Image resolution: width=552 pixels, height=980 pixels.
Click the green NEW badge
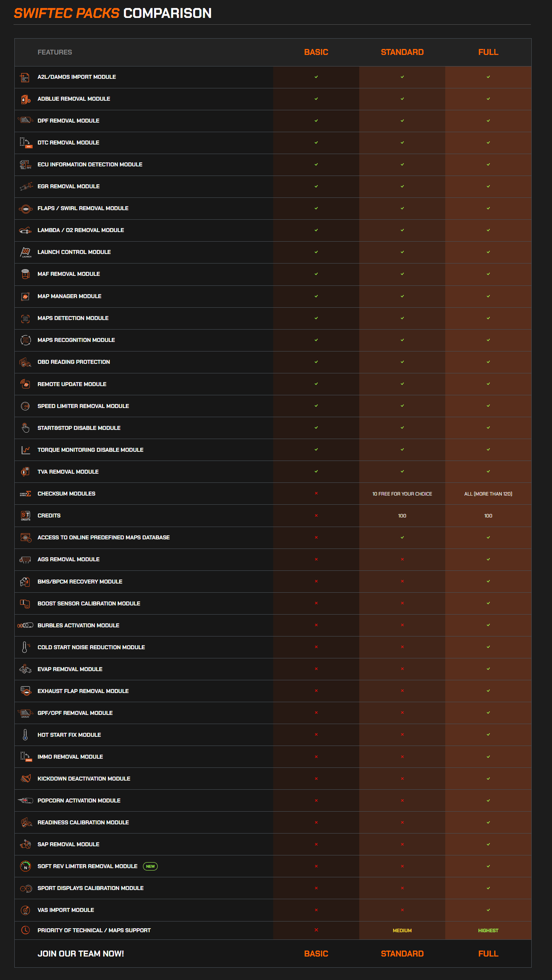pyautogui.click(x=150, y=866)
